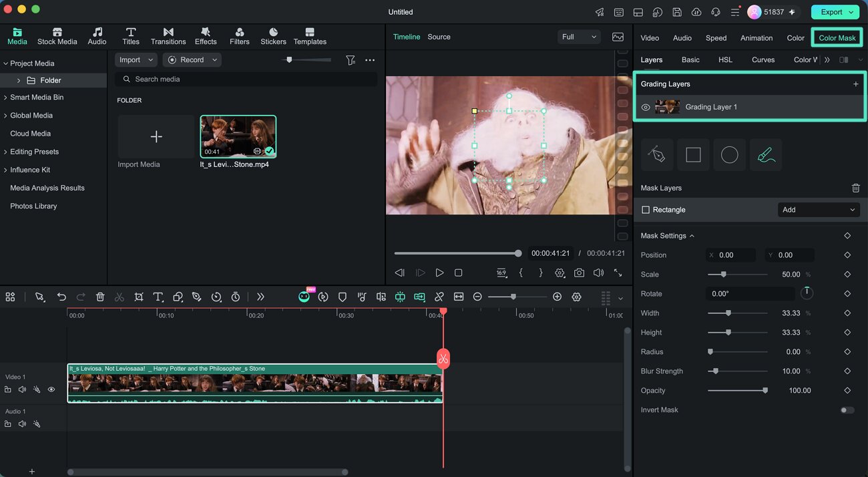Image resolution: width=868 pixels, height=477 pixels.
Task: Select the pen mask drawing tool
Action: [657, 155]
